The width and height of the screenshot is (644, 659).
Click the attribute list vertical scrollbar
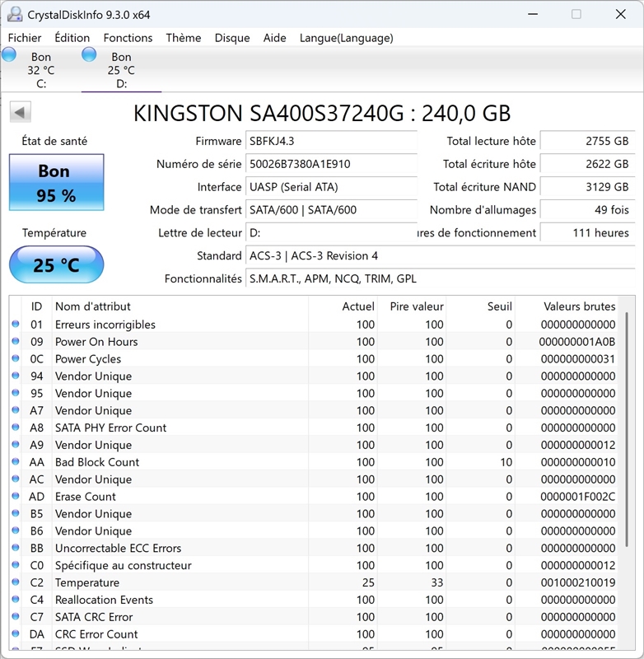(627, 428)
